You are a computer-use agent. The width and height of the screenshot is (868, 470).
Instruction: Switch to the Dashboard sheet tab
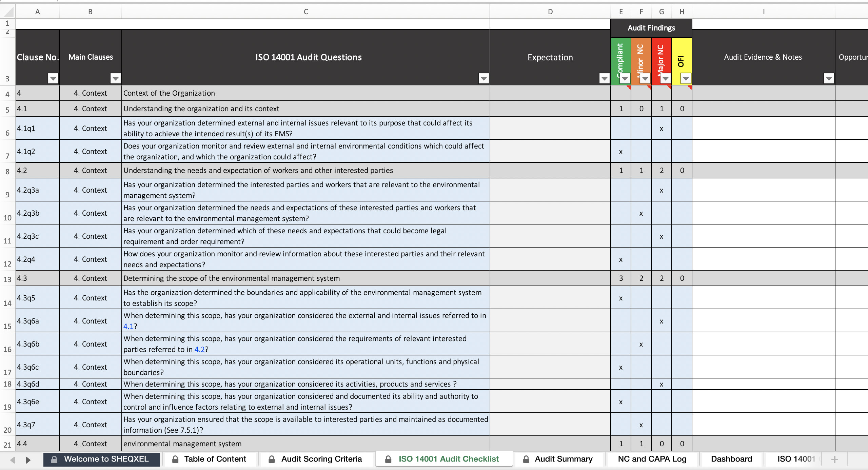pos(731,459)
